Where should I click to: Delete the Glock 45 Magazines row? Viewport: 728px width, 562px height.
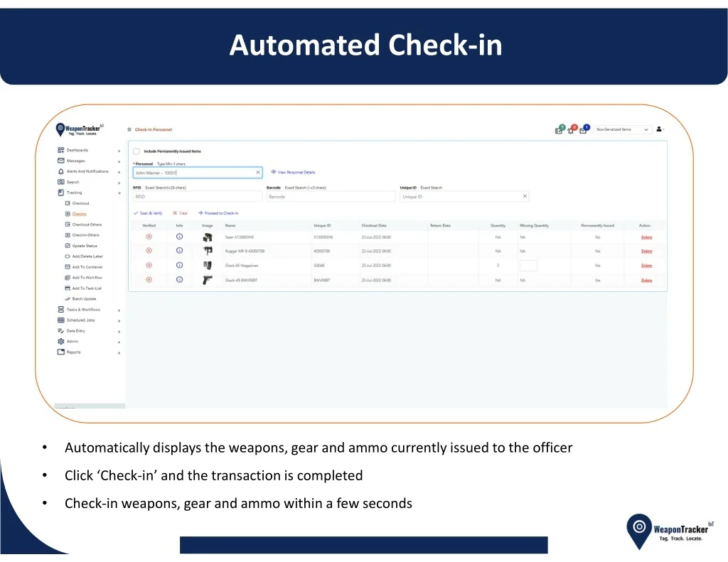pyautogui.click(x=647, y=266)
